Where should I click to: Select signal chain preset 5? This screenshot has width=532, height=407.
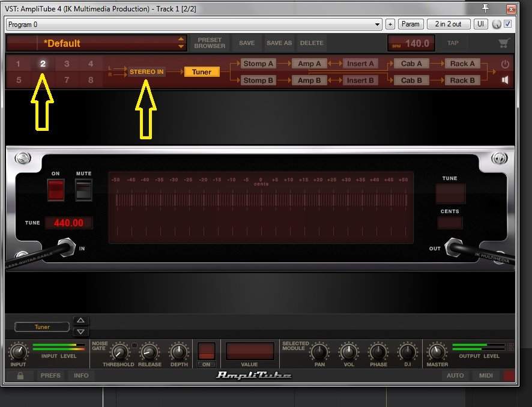point(19,80)
